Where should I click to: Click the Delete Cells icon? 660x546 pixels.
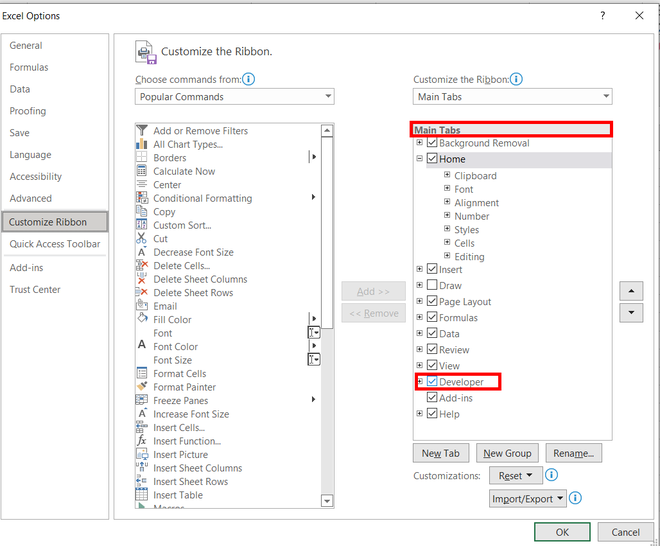[142, 265]
